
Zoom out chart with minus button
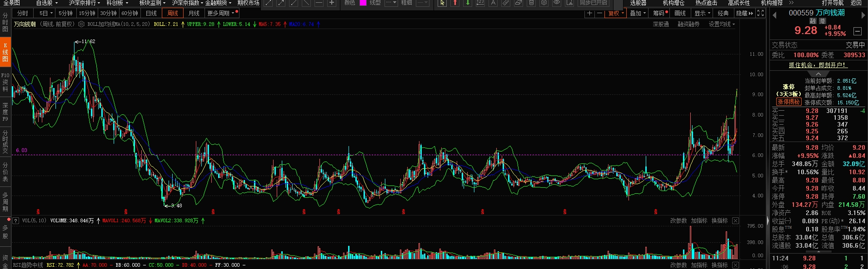point(599,13)
